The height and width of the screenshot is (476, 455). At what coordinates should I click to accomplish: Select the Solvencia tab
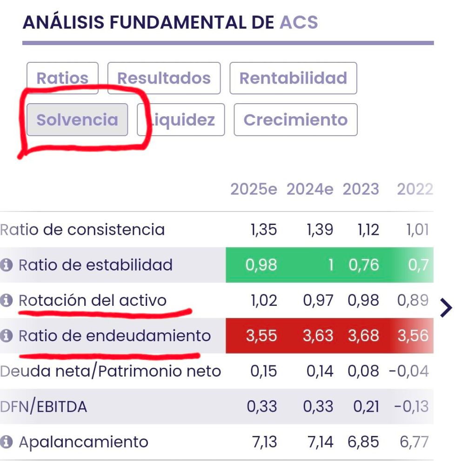pyautogui.click(x=77, y=120)
